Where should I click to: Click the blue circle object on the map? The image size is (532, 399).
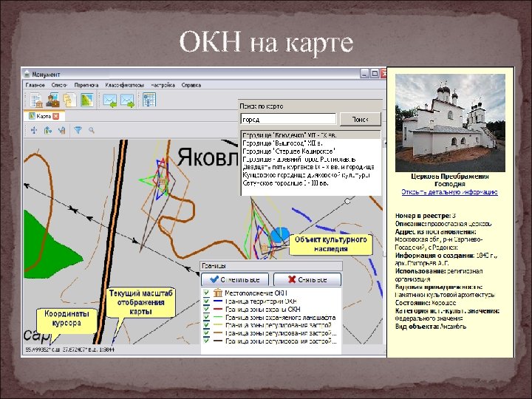(x=280, y=235)
